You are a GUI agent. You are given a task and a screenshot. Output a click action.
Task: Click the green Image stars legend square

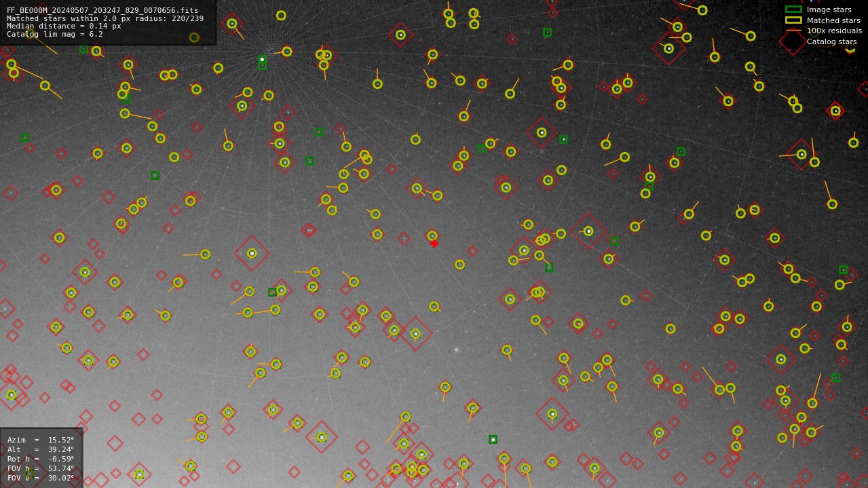tap(793, 10)
